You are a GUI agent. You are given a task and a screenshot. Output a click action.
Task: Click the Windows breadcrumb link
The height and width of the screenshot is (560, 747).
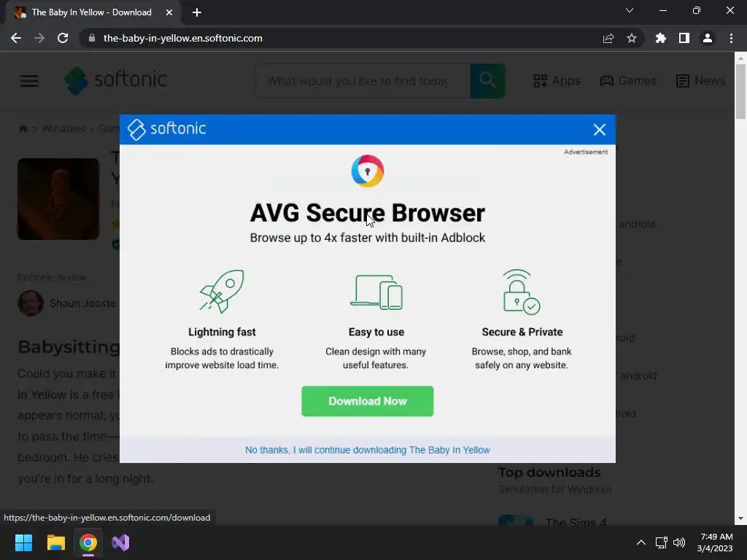click(x=63, y=128)
